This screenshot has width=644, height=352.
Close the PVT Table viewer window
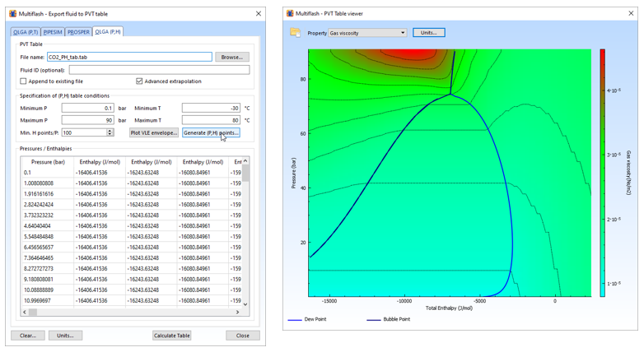click(x=631, y=13)
